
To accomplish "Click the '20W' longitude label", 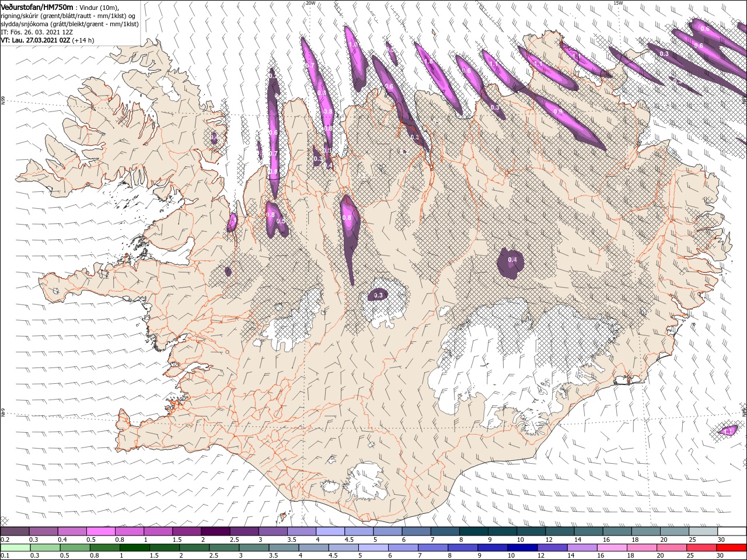I will (310, 3).
